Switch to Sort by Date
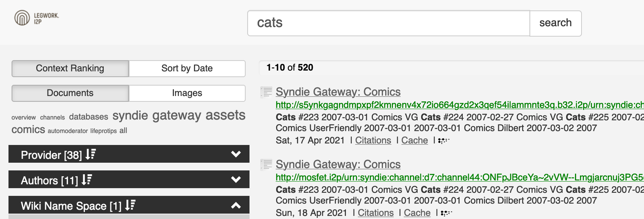This screenshot has width=644, height=219. 187,69
